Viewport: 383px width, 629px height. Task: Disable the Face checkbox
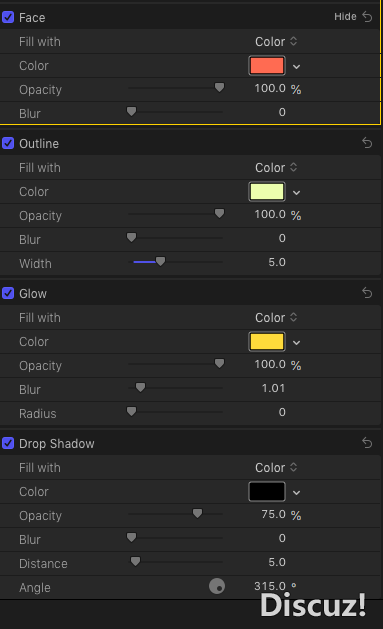pyautogui.click(x=8, y=17)
